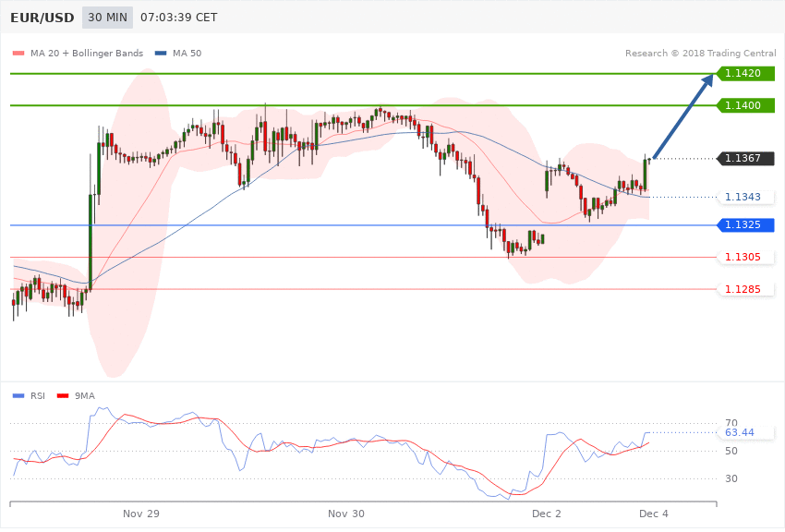Click the EUR/USD pair title
This screenshot has width=785, height=532.
(x=42, y=18)
